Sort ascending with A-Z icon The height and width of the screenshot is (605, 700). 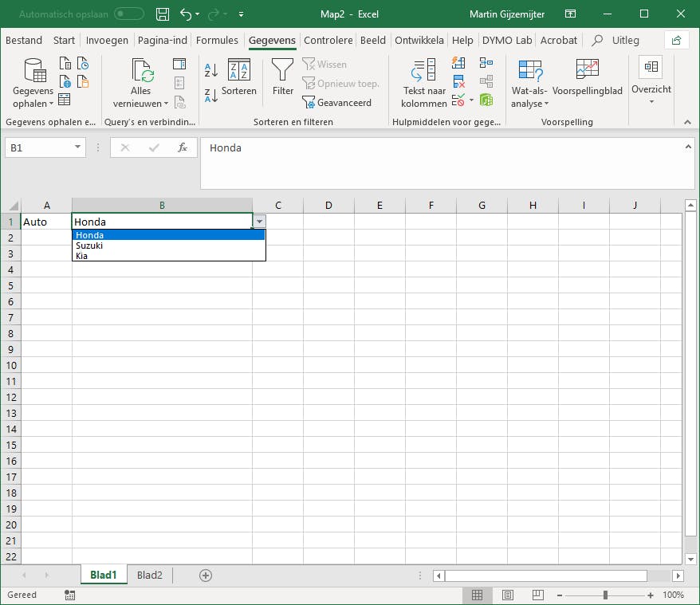click(210, 70)
